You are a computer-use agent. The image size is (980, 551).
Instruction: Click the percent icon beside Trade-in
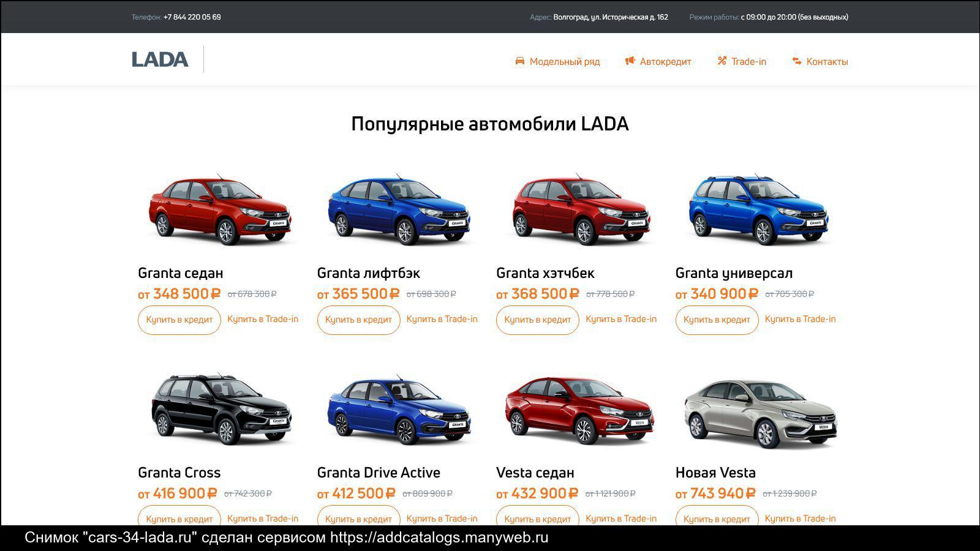pos(722,61)
